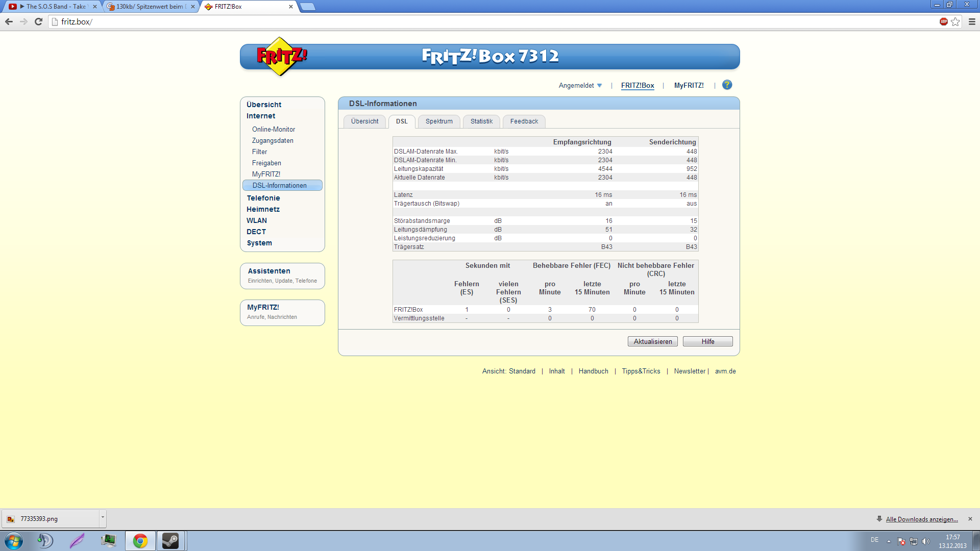Select Online-Monitor in the sidebar
The image size is (980, 551).
click(274, 129)
